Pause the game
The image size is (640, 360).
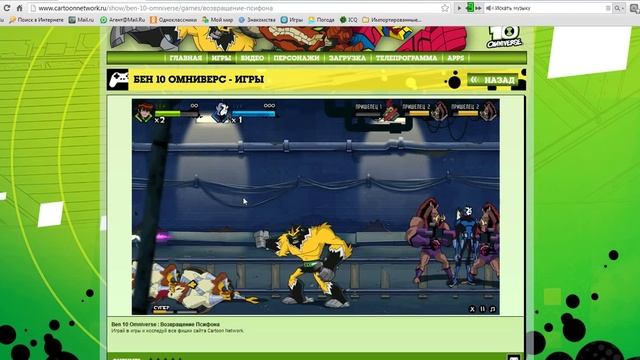(482, 309)
